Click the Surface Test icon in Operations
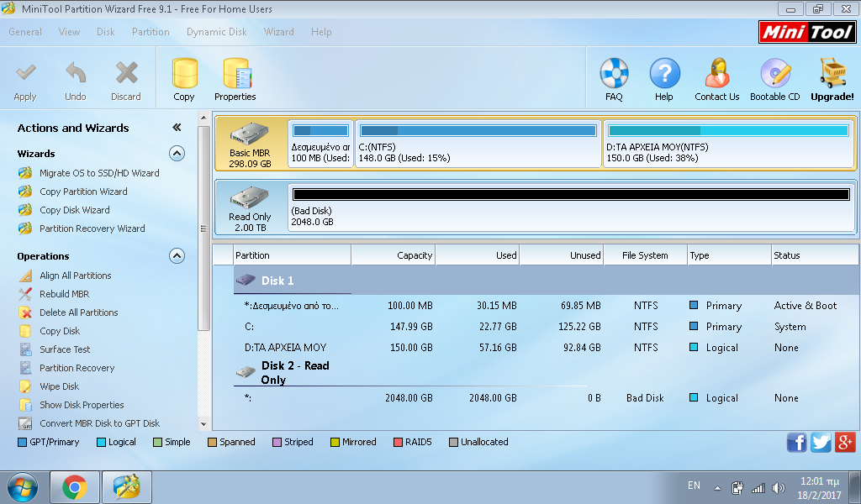This screenshot has height=504, width=861. click(x=25, y=349)
